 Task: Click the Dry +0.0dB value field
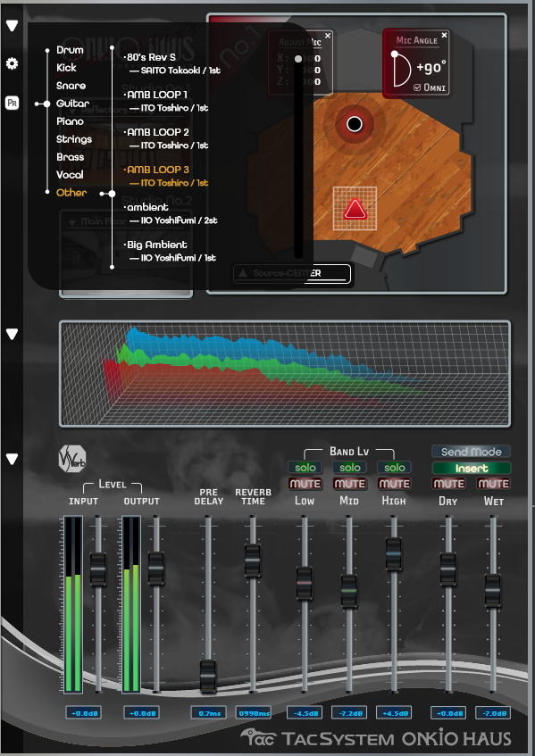448,712
